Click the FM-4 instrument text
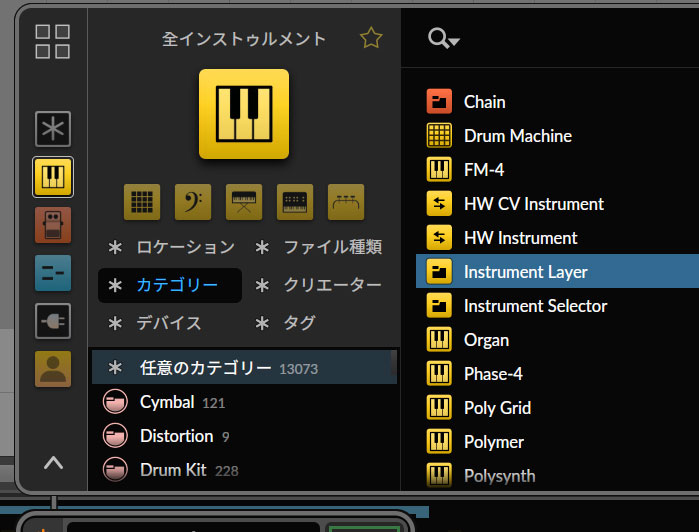 484,170
